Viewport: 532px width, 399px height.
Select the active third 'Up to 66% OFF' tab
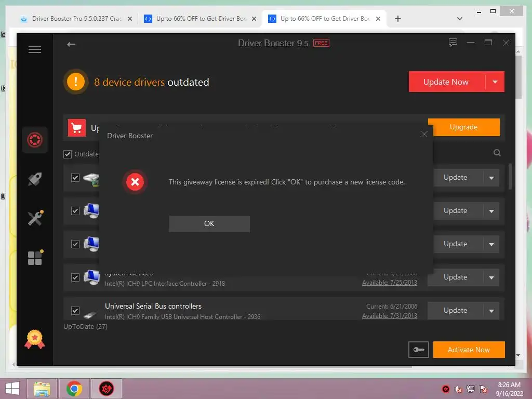click(x=324, y=19)
